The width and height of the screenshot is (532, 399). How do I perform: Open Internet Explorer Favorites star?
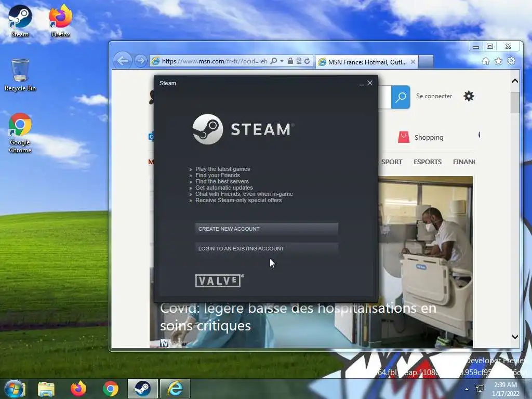click(498, 61)
